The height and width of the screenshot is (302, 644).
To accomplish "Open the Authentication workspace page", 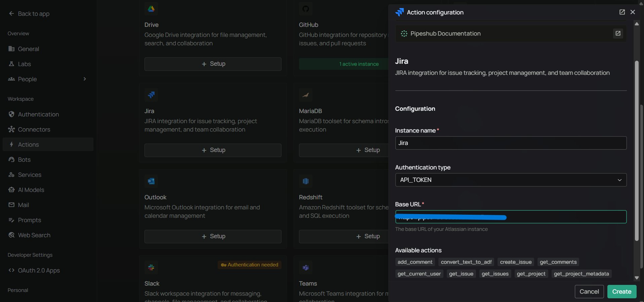I will 48,114.
